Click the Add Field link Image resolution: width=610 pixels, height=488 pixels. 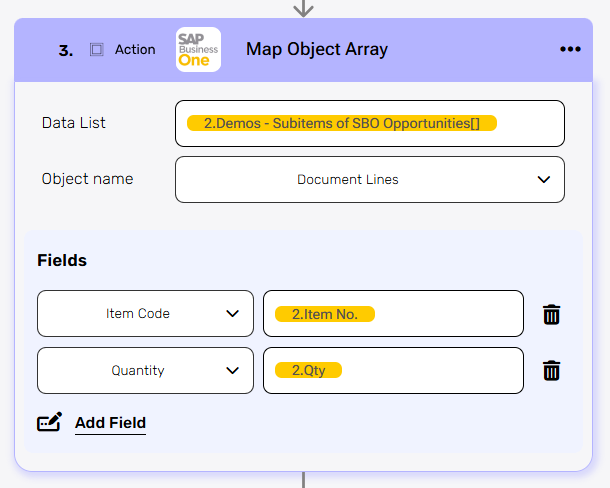pos(110,423)
